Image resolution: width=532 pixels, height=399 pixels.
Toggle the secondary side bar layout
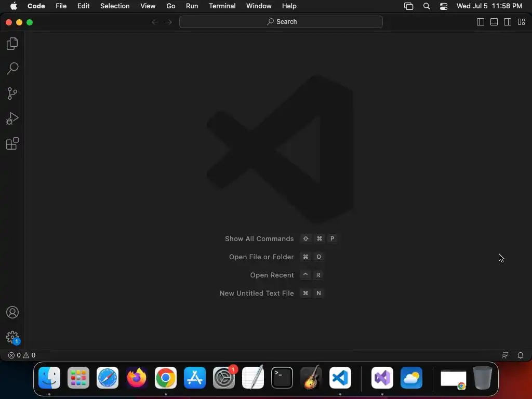pyautogui.click(x=508, y=22)
